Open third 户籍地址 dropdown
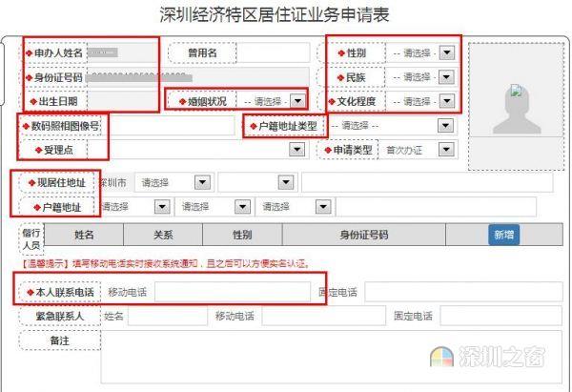 point(323,207)
